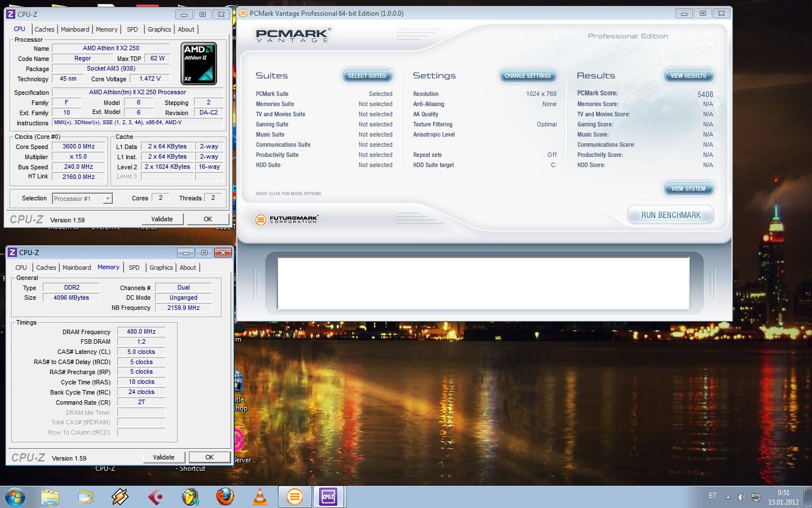The image size is (812, 508).
Task: Open Caches tab in Memory CPU-Z window
Action: click(x=46, y=268)
